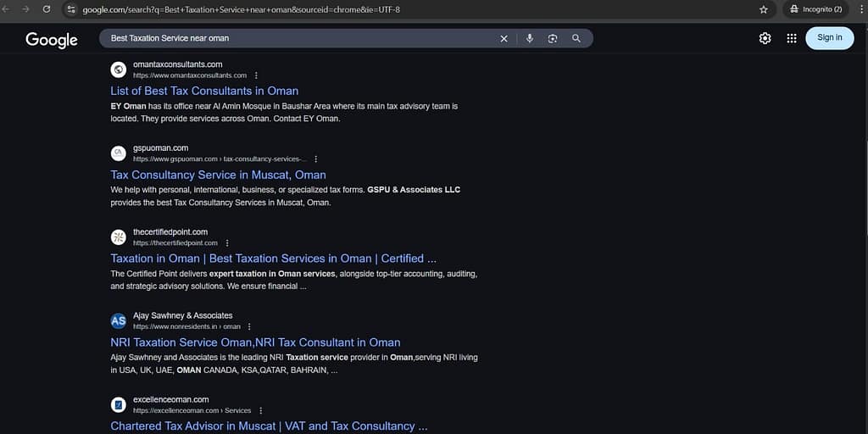Open site information icon in address bar
Screen dimensions: 868x434
coord(71,9)
